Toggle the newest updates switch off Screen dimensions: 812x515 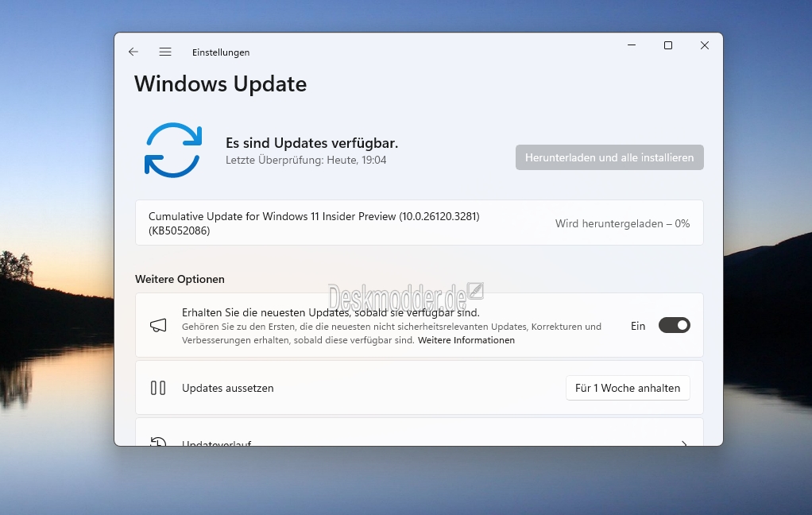(675, 325)
